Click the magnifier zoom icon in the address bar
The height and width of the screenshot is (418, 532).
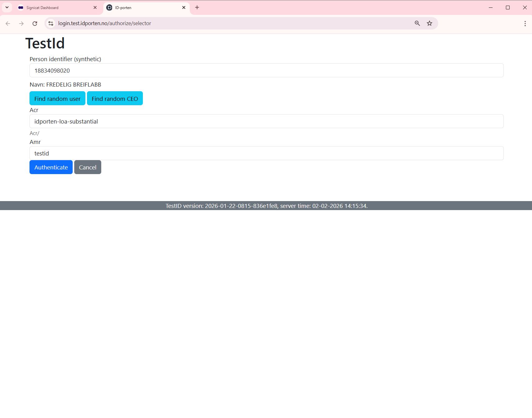(x=417, y=23)
